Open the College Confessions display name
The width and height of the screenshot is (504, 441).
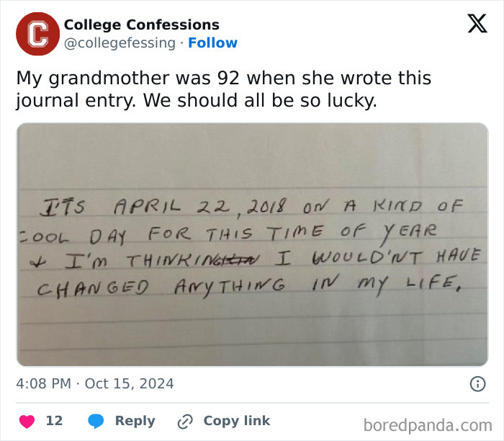coord(141,25)
